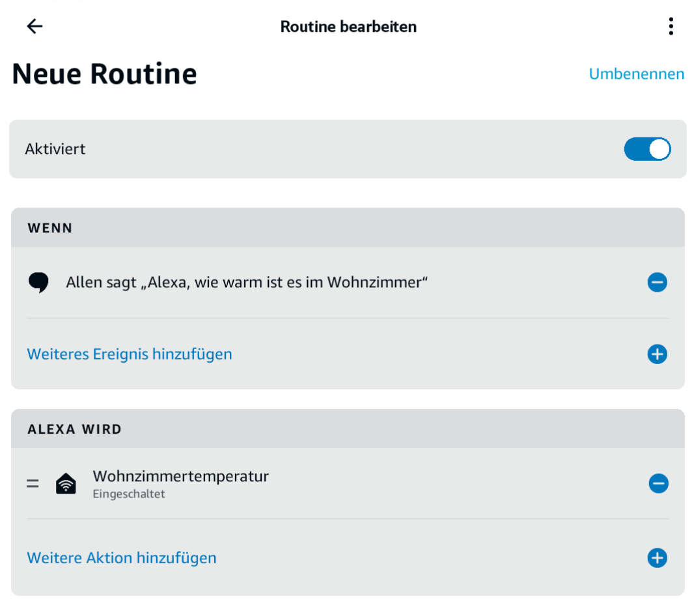This screenshot has height=616, width=694.
Task: Click the ALEXA WIRD section header
Action: (x=75, y=429)
